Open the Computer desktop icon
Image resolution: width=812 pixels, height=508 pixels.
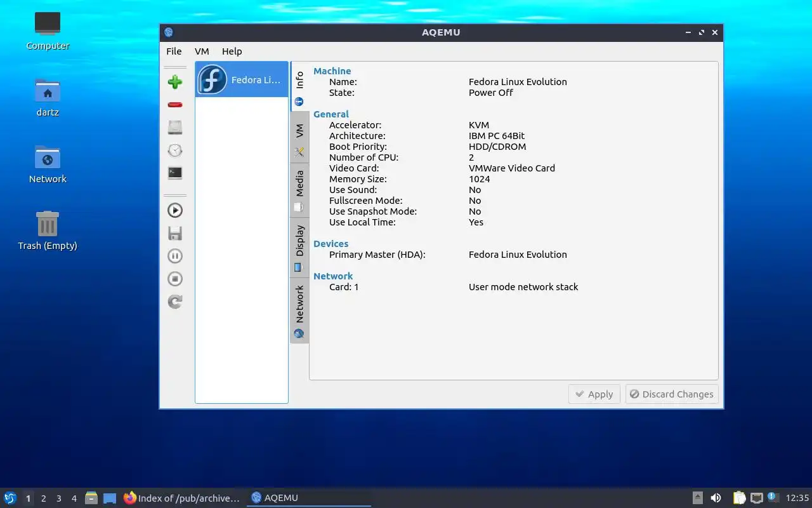click(x=48, y=30)
